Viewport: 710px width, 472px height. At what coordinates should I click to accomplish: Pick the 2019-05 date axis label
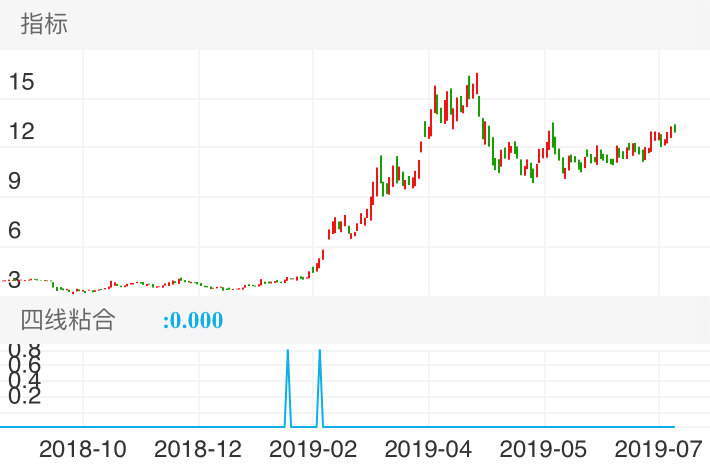coord(544,449)
